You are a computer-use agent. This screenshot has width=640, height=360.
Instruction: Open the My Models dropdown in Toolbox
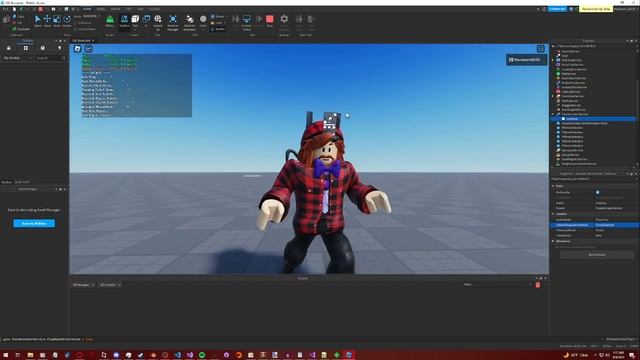(18, 58)
